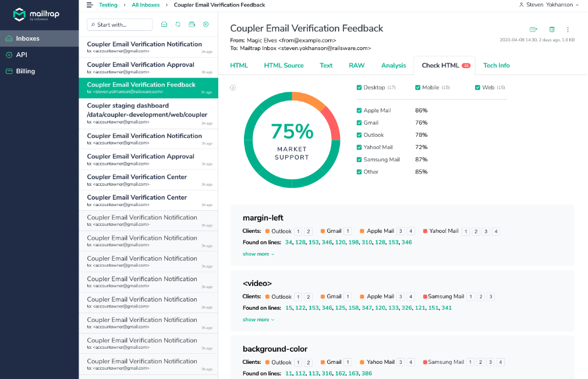Click the Mailtrap logo
The image size is (588, 379).
point(36,14)
